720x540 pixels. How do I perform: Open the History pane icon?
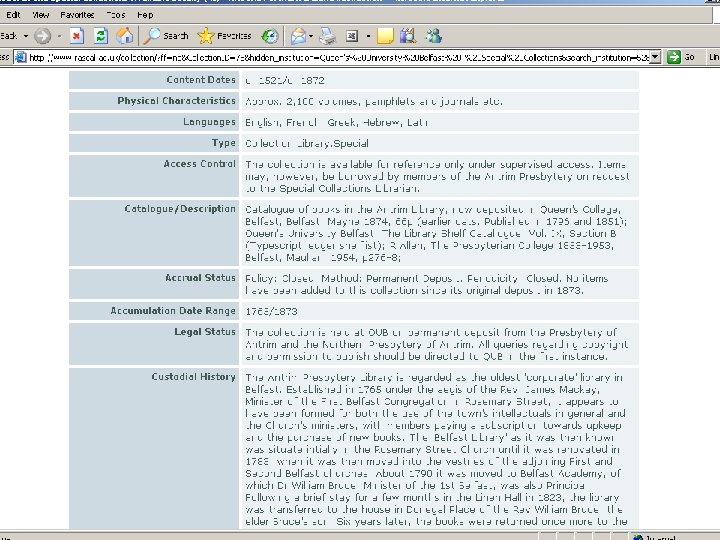[270, 35]
